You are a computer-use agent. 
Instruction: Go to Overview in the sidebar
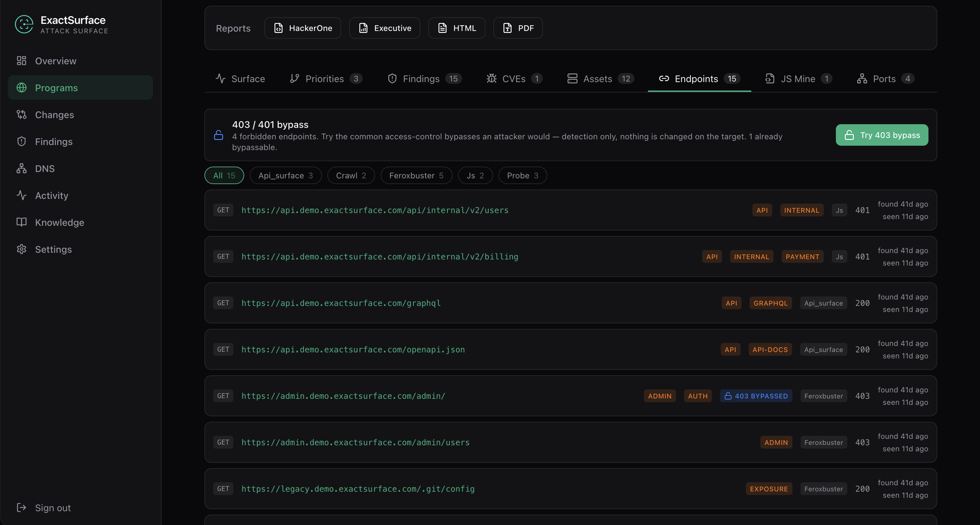tap(80, 61)
